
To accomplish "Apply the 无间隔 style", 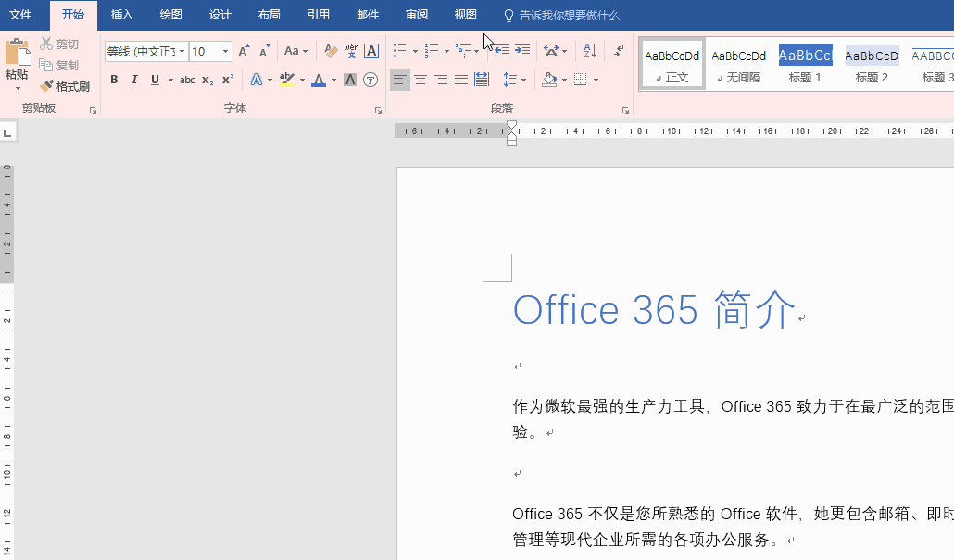I will [x=738, y=65].
